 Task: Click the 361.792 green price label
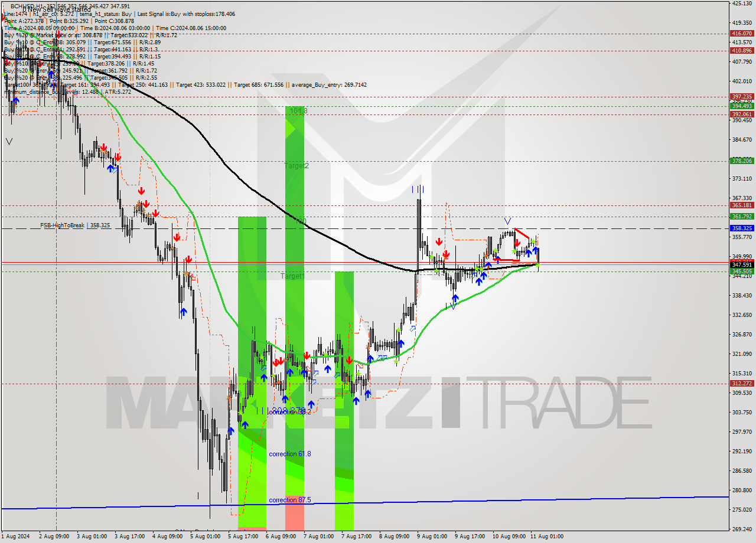click(x=741, y=217)
